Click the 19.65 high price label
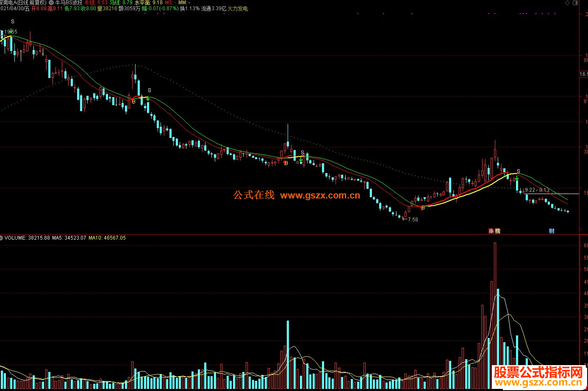Viewport: 588px width, 391px height. (11, 32)
